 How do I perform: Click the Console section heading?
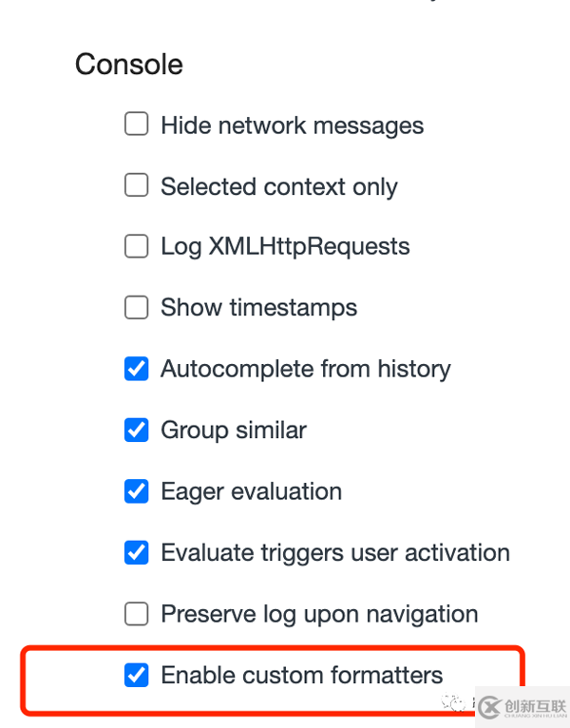[129, 64]
